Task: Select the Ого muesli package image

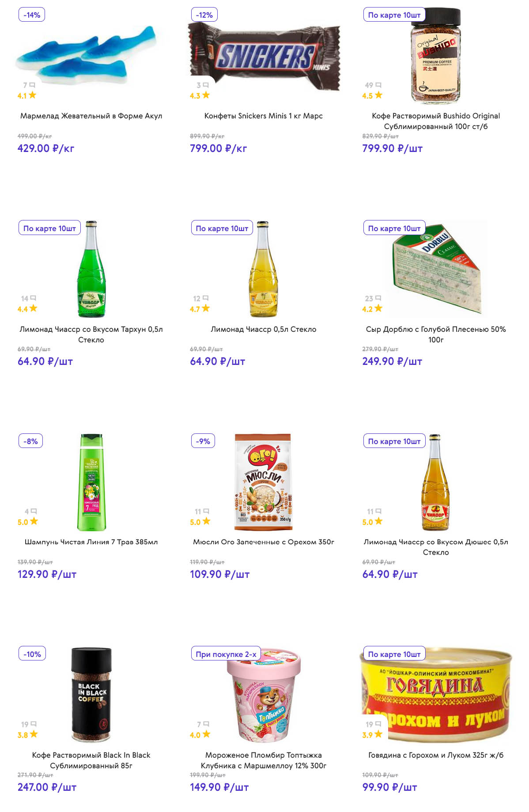Action: tap(263, 482)
